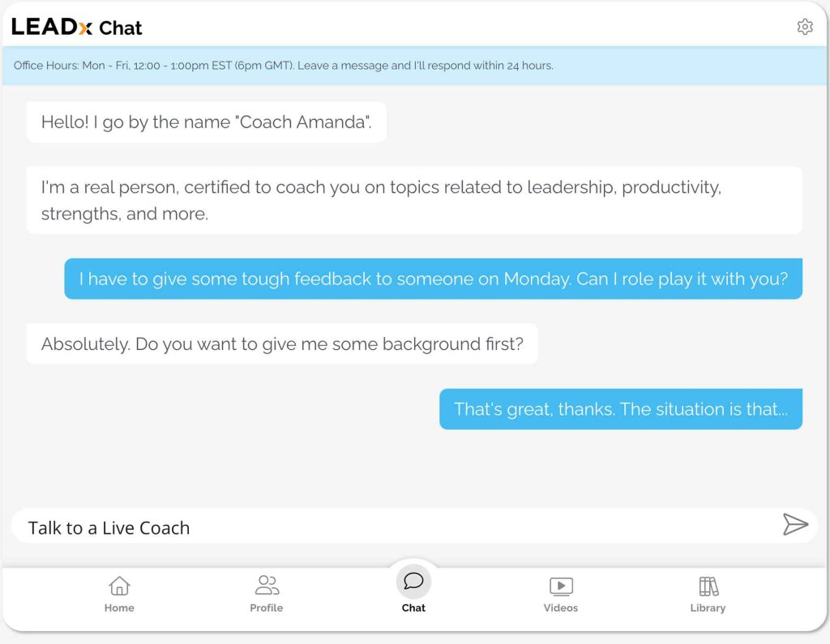Image resolution: width=830 pixels, height=644 pixels.
Task: Switch to the Profile tab label
Action: (x=266, y=608)
